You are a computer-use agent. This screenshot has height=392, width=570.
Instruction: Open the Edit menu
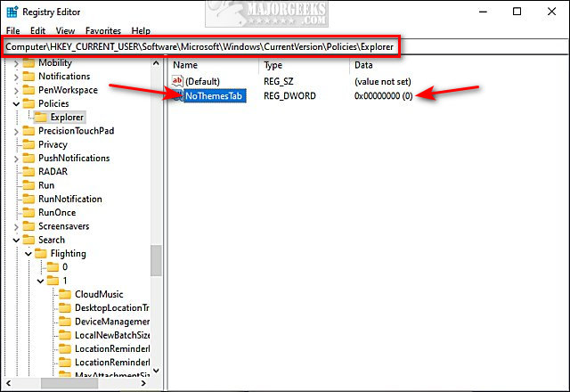[x=37, y=31]
